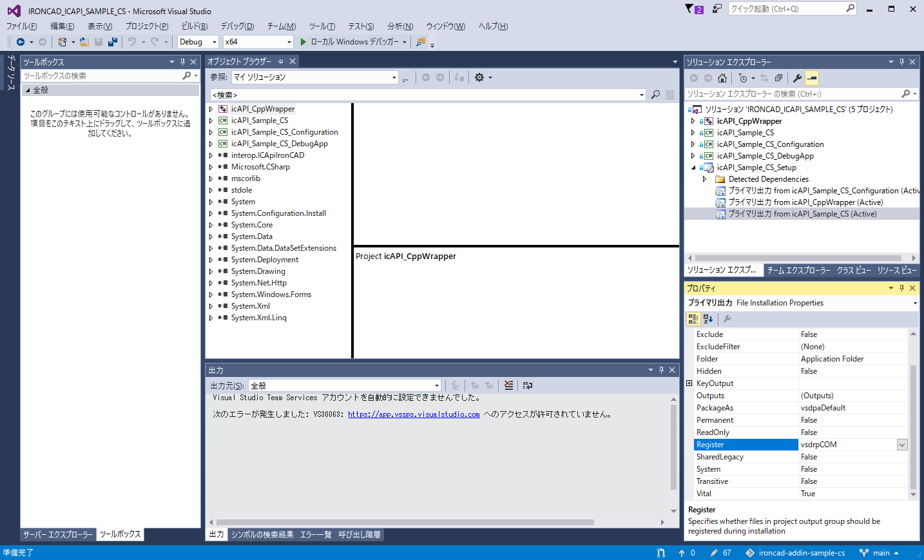Open the ビルド(B) menu
Screen dimensions: 924x560
tap(194, 26)
